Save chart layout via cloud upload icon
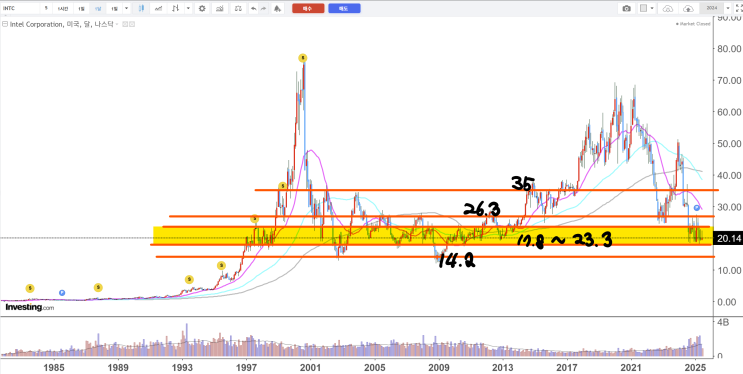Screen dimensions: 743x374 688,9
